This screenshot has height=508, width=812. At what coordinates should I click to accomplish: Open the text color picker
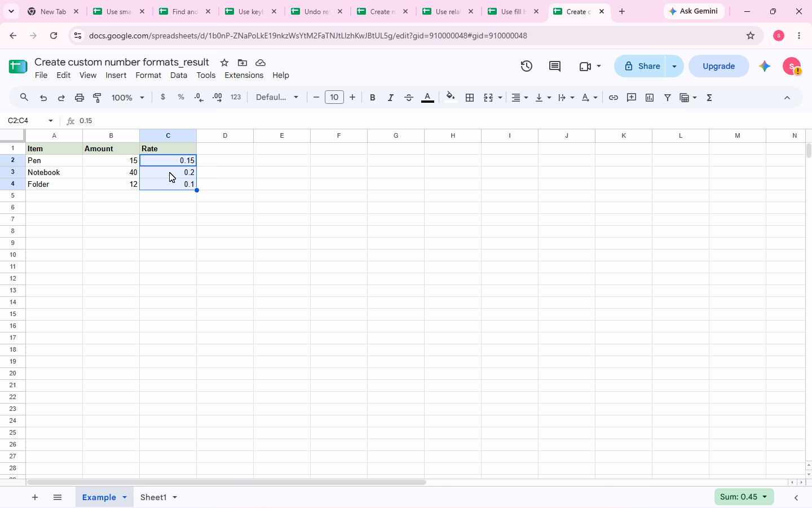(x=427, y=98)
